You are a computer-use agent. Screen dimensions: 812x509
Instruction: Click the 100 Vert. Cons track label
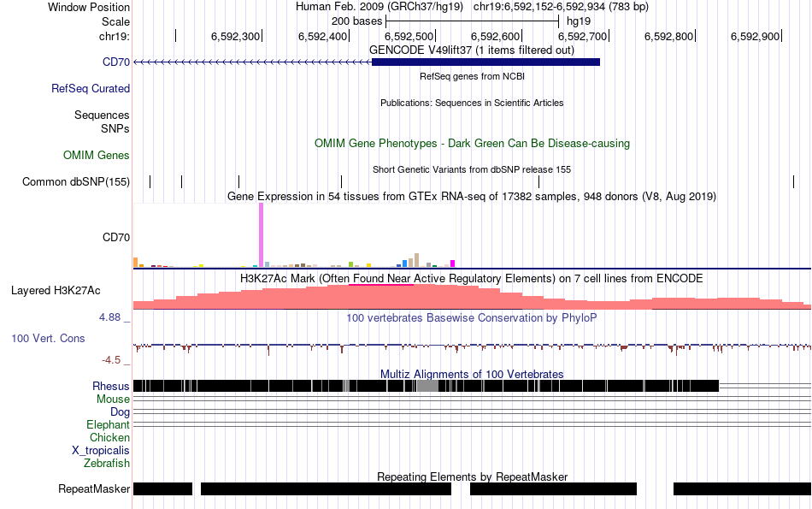[48, 339]
